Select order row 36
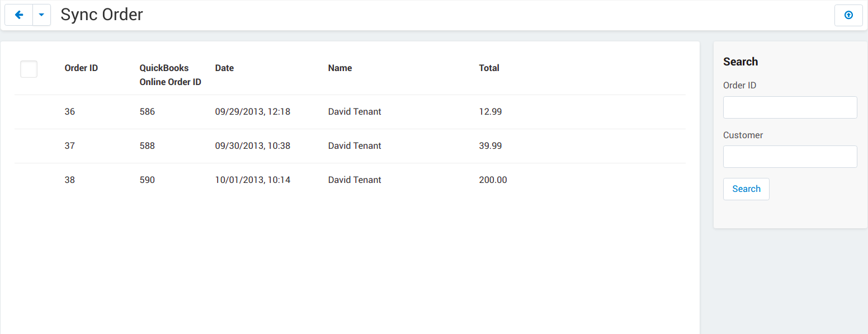868x334 pixels. click(x=350, y=112)
